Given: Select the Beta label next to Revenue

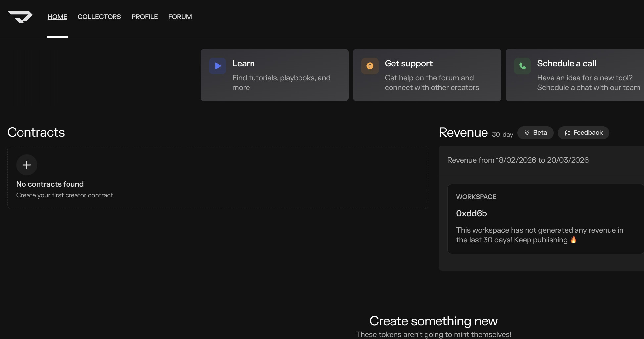Looking at the screenshot, I should point(540,133).
